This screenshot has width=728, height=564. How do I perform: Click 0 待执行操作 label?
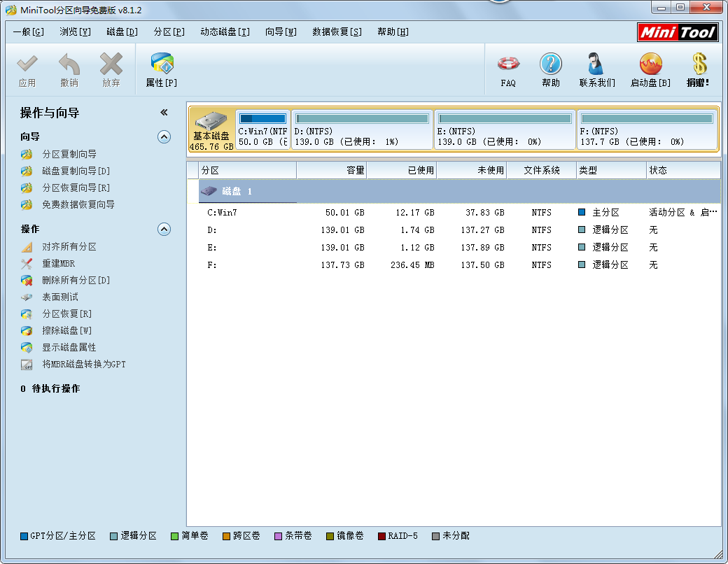pyautogui.click(x=50, y=388)
